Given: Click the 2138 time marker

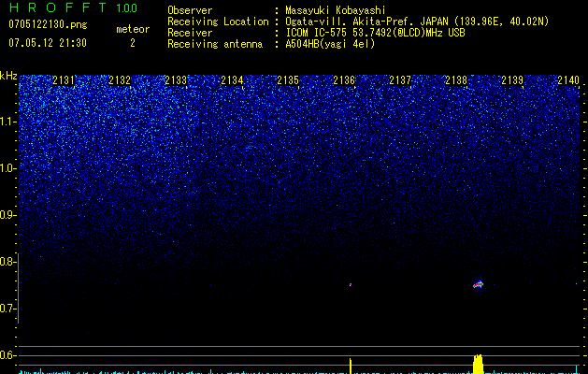Looking at the screenshot, I should [456, 80].
